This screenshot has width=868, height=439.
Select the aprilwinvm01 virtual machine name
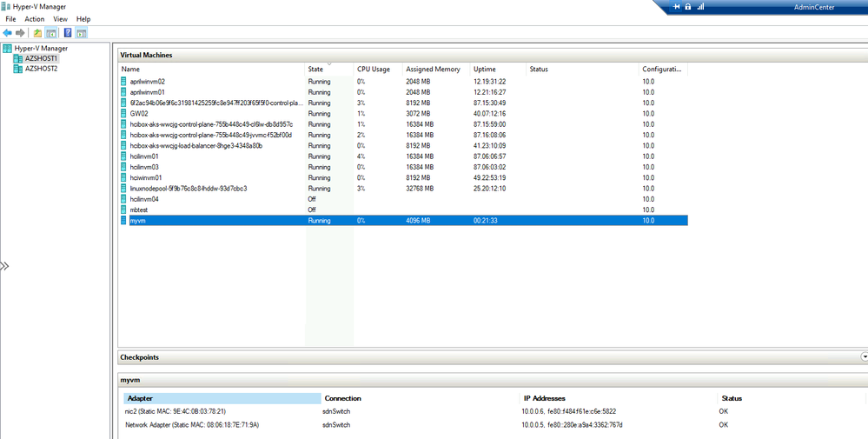pos(147,92)
